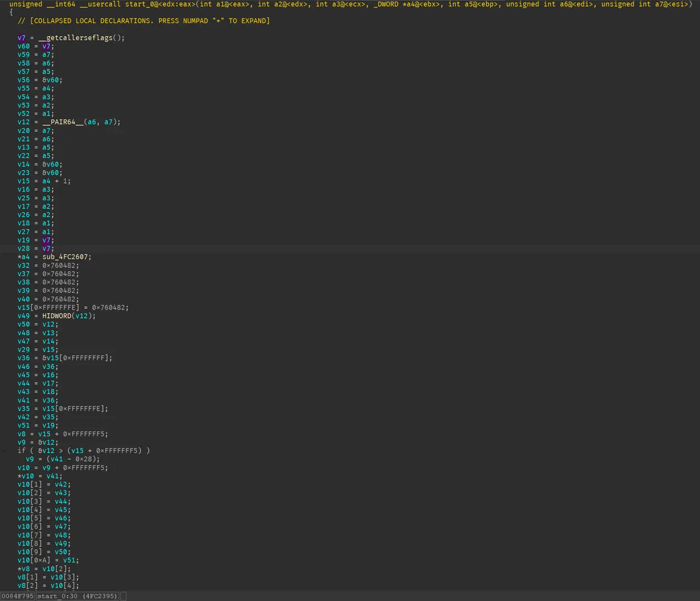This screenshot has height=601, width=700.
Task: Select the line 'v32 = 0x760482;'
Action: (48, 265)
